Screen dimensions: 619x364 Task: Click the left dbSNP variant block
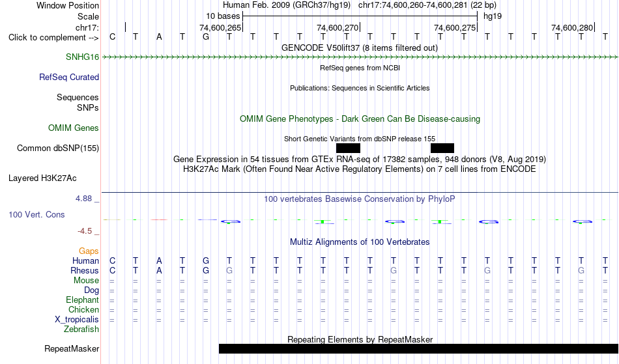click(x=348, y=148)
